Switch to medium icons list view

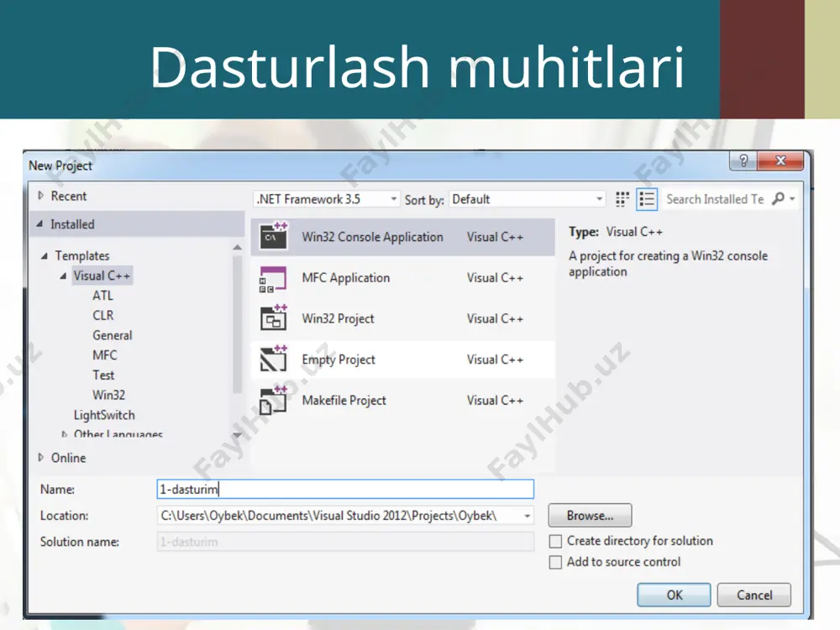pyautogui.click(x=647, y=199)
